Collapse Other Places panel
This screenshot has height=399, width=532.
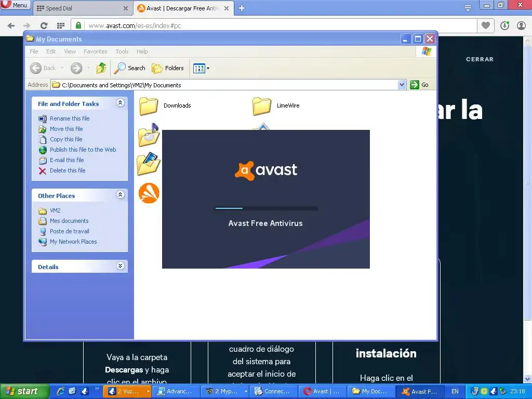click(x=120, y=194)
